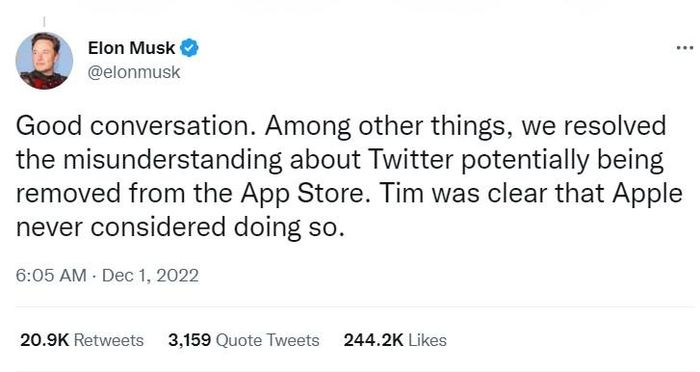This screenshot has height=372, width=700.
Task: Open the three-dot more options menu
Action: (685, 47)
